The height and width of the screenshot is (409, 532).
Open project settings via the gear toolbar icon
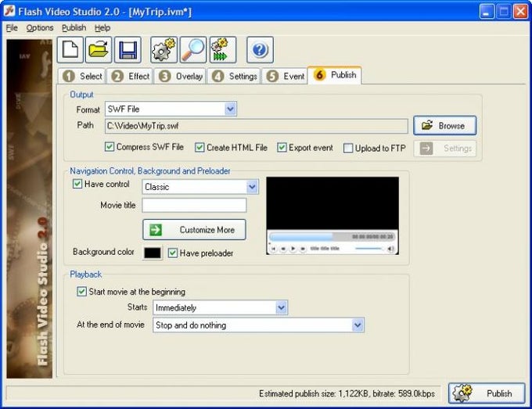click(x=164, y=50)
